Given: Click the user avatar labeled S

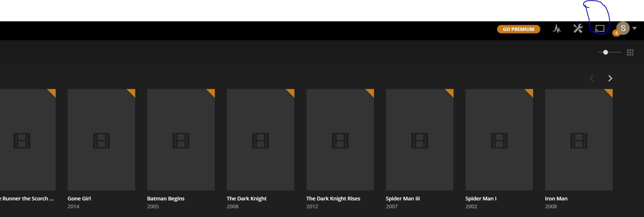Looking at the screenshot, I should tap(623, 28).
